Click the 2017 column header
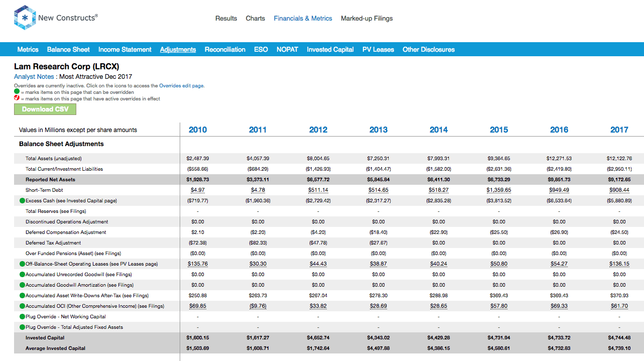This screenshot has height=361, width=644. 619,130
